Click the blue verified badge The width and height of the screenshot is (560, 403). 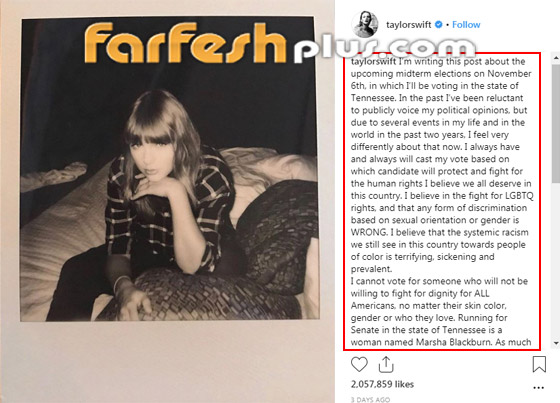pyautogui.click(x=439, y=25)
